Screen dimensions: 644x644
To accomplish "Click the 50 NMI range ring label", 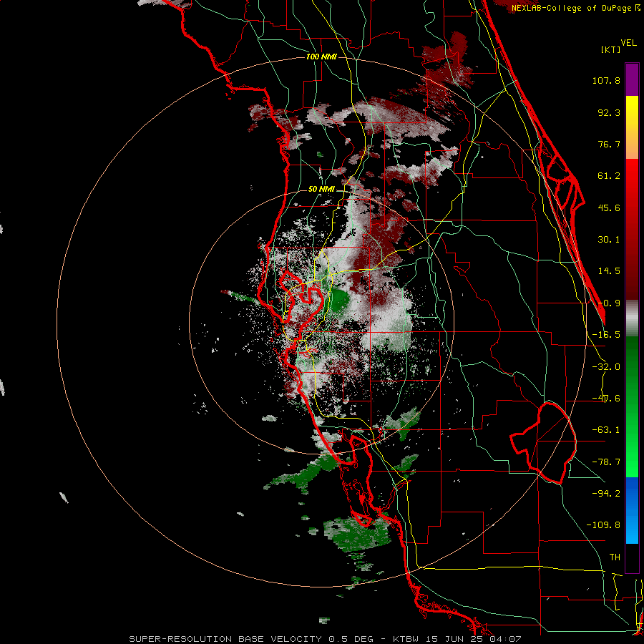I will pyautogui.click(x=321, y=190).
